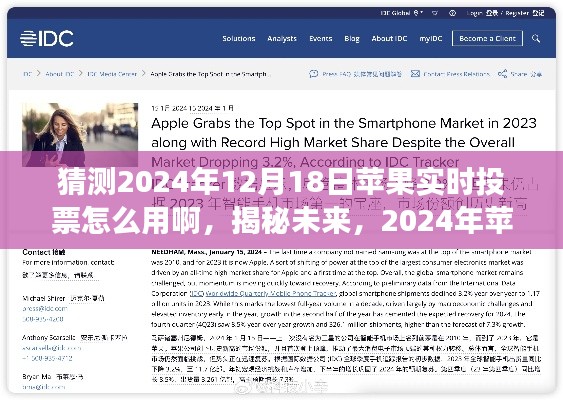Image resolution: width=563 pixels, height=400 pixels.
Task: Click the shopping cart icon in the top bar
Action: (x=435, y=13)
